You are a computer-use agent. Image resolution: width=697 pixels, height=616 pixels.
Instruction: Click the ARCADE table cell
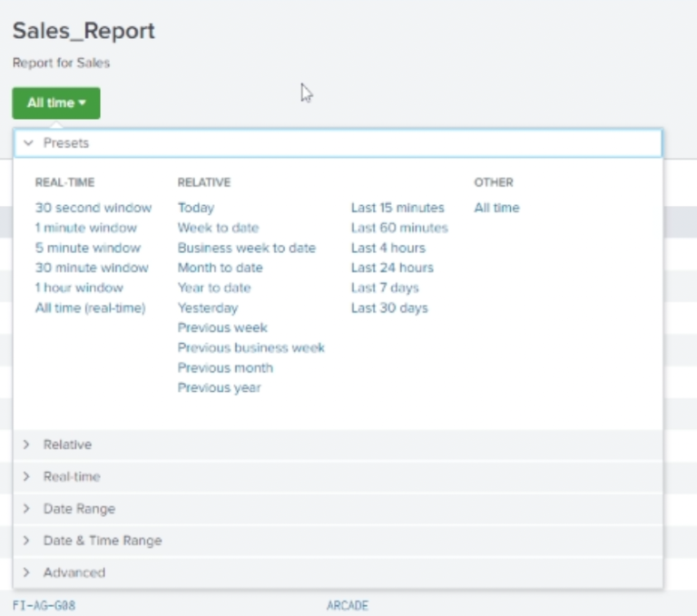click(348, 606)
